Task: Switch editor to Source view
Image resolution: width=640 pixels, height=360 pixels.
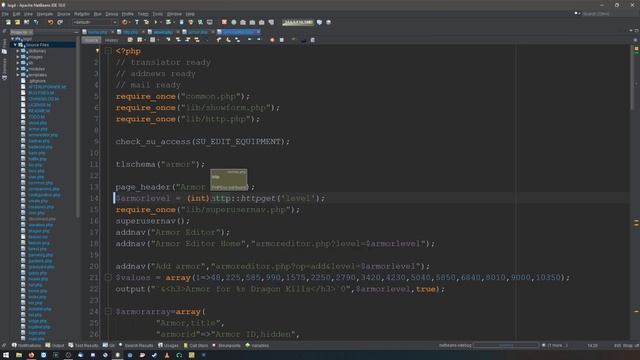Action: pyautogui.click(x=91, y=40)
